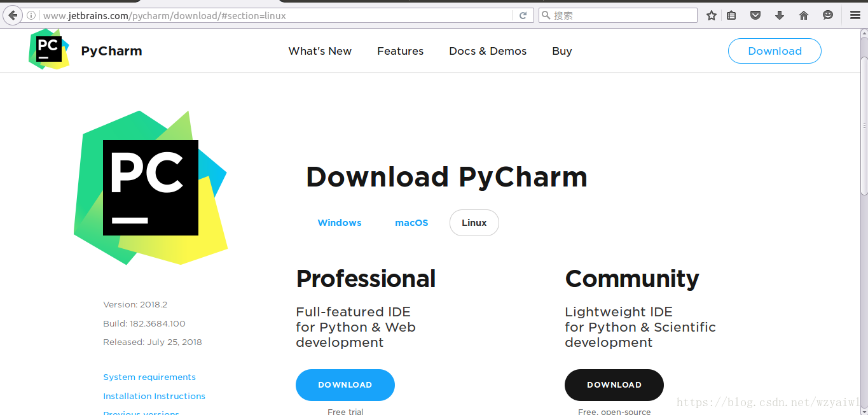
Task: Click the Community heading
Action: [632, 279]
